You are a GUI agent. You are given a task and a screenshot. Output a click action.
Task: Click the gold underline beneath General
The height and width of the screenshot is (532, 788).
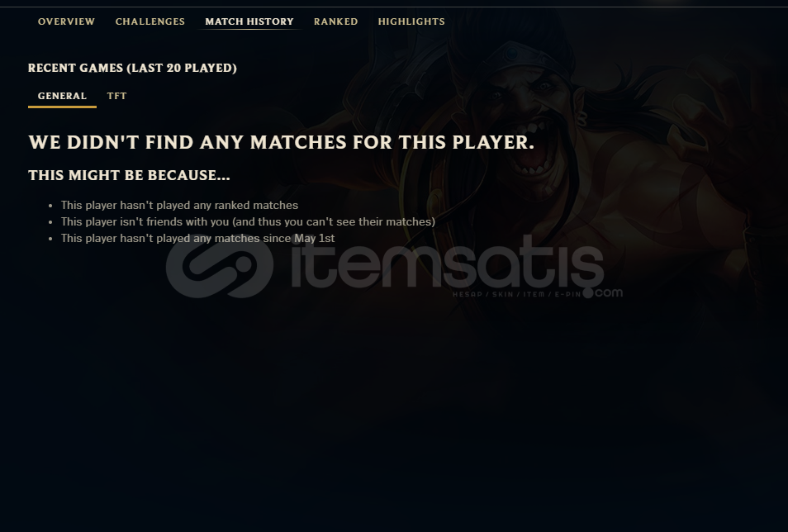tap(62, 107)
